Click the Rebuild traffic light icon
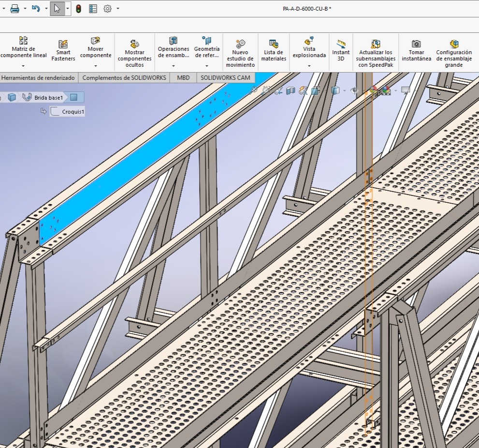Image resolution: width=479 pixels, height=448 pixels. click(78, 9)
